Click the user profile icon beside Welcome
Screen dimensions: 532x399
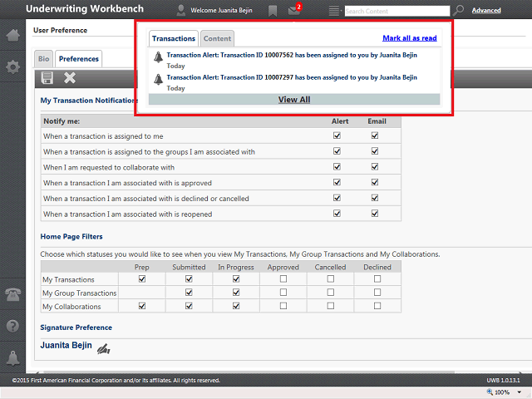pyautogui.click(x=181, y=10)
